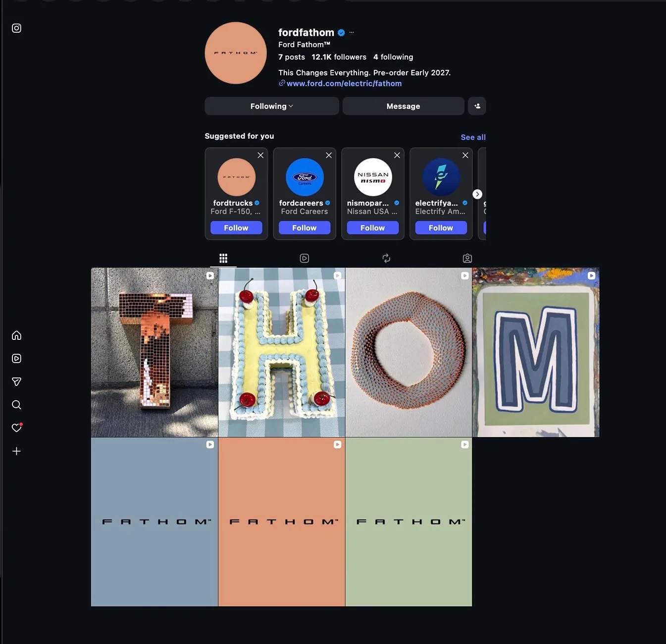Click the verified badge beside fordfathom
666x644 pixels.
pos(341,33)
